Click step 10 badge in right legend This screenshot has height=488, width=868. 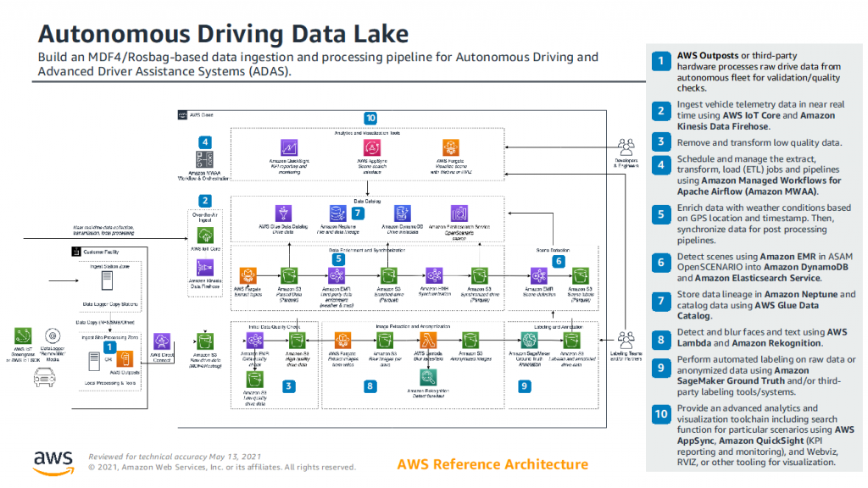(x=659, y=415)
